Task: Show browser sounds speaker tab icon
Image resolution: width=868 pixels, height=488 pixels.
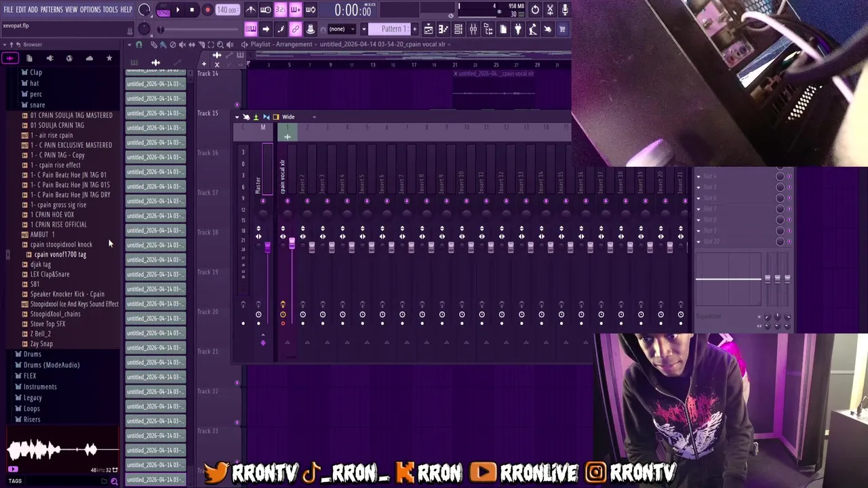Action: pos(50,58)
